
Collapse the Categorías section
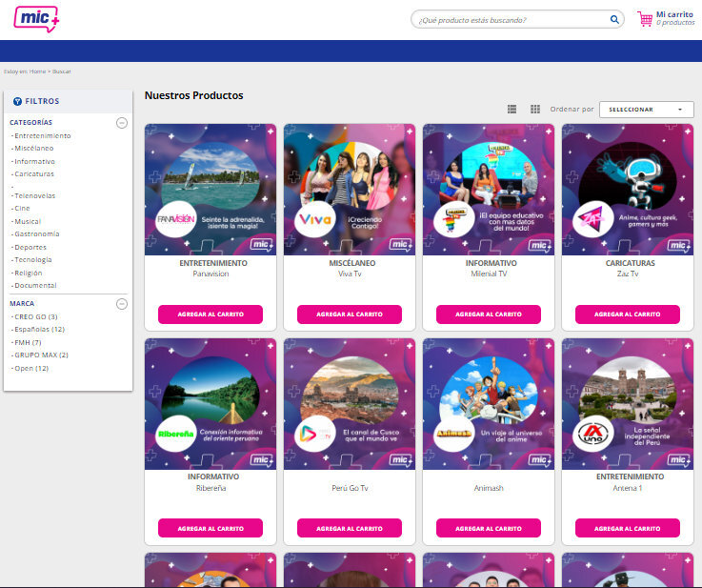coord(122,123)
